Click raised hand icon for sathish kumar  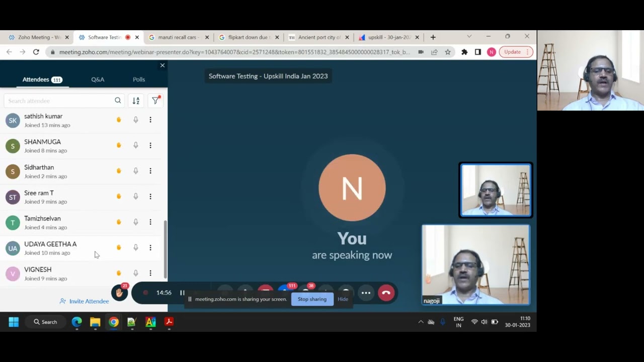(119, 120)
